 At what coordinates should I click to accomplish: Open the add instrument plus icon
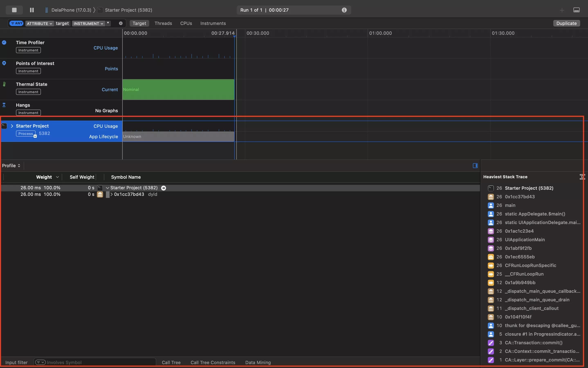pos(562,10)
